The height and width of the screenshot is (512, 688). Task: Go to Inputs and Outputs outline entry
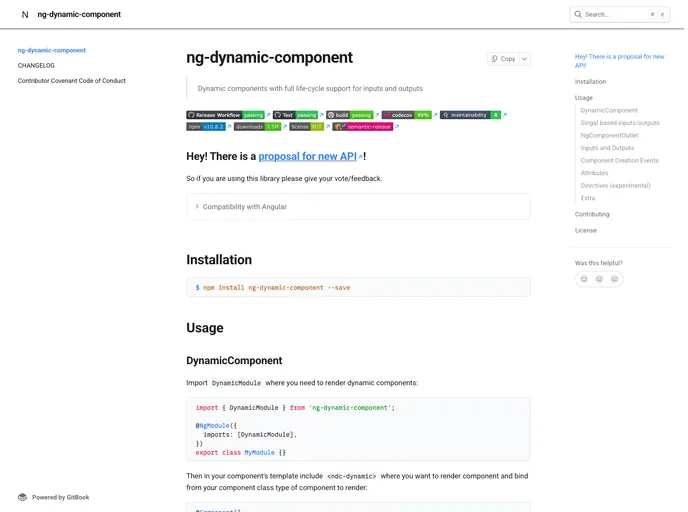point(607,148)
